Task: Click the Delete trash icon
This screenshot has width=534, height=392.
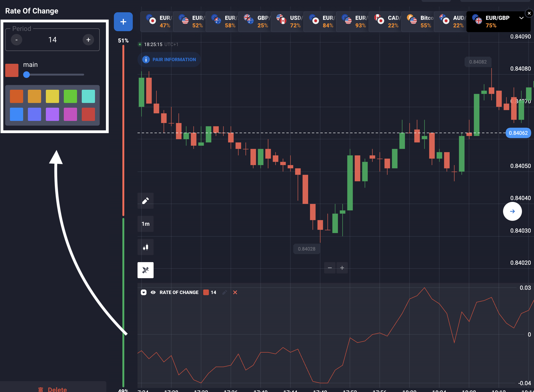Action: (41, 389)
